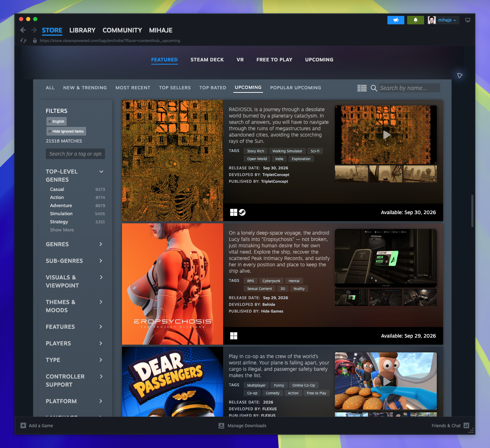Image resolution: width=490 pixels, height=448 pixels.
Task: Click the Manage Downloads icon
Action: [x=221, y=426]
